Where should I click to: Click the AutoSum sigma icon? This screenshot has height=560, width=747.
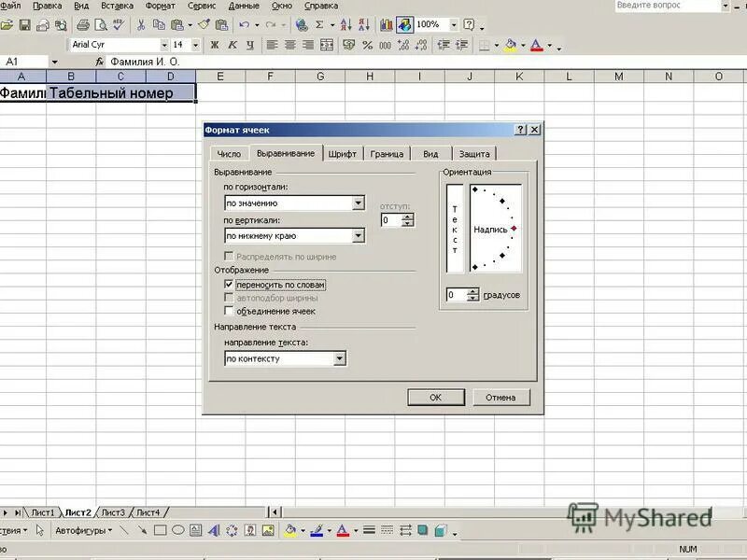[x=319, y=25]
